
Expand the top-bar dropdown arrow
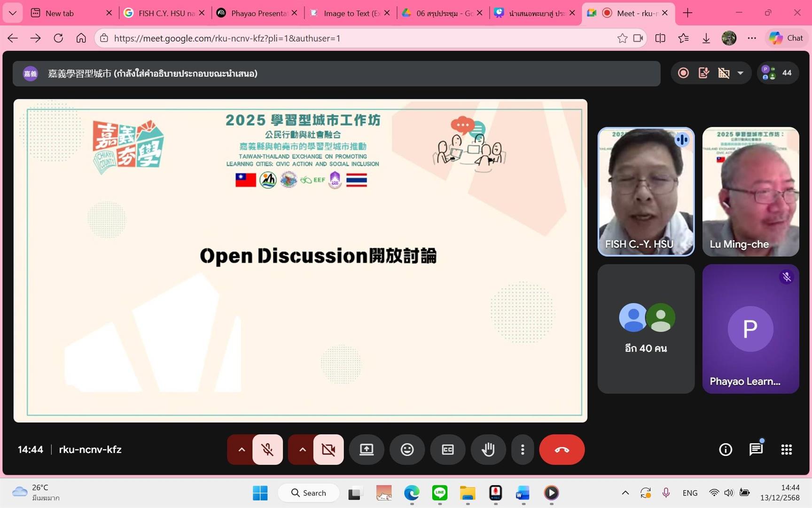click(741, 73)
